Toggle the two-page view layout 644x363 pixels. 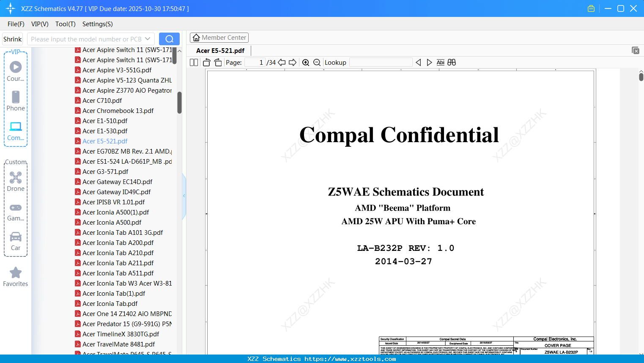[x=194, y=63]
